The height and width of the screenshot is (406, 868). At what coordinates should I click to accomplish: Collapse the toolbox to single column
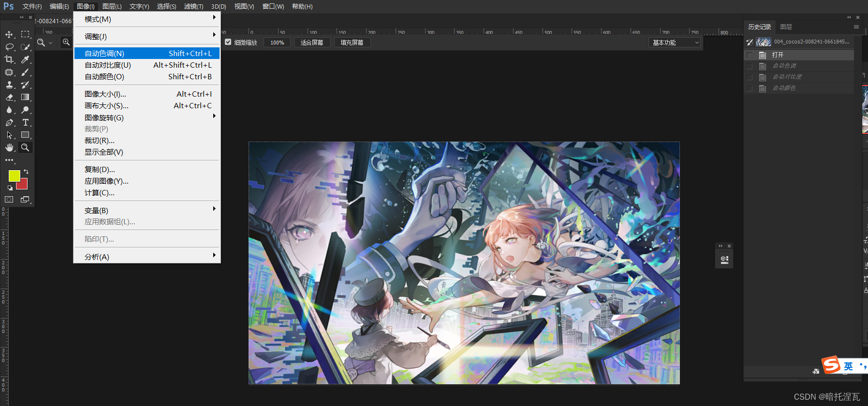click(21, 17)
